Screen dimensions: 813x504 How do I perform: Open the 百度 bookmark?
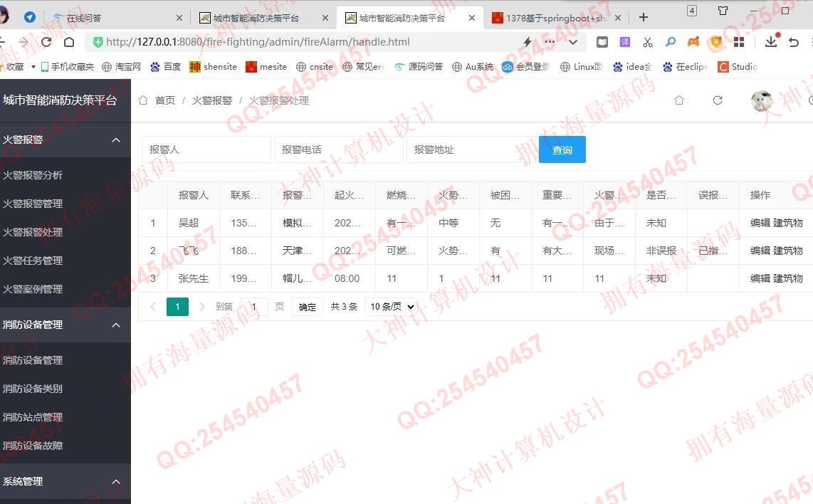(165, 66)
